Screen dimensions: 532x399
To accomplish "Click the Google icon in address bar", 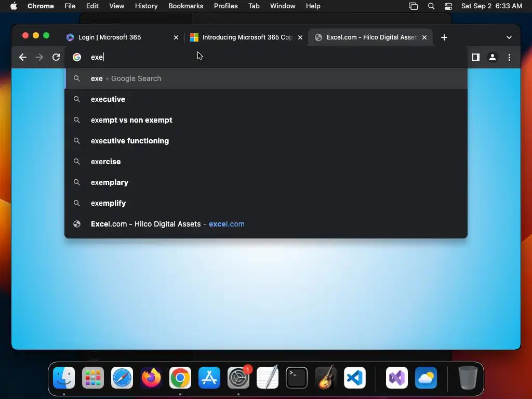I will click(x=77, y=57).
